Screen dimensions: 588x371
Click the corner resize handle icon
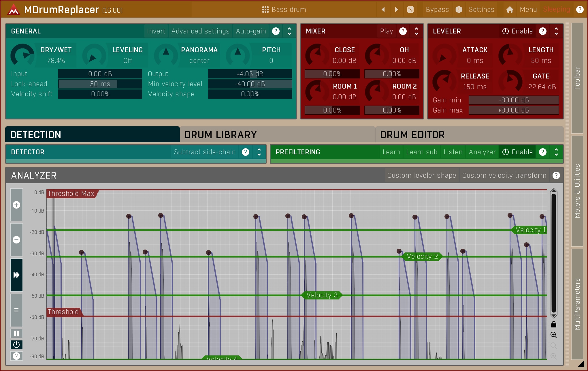(x=581, y=364)
